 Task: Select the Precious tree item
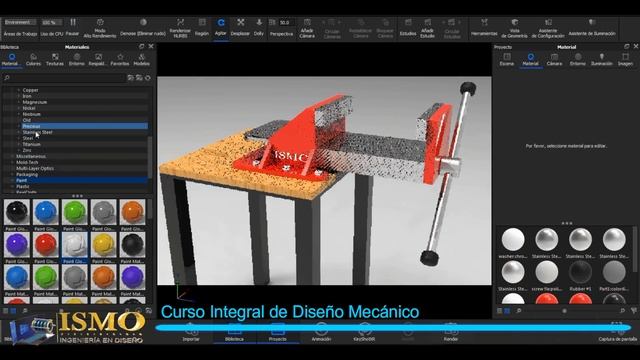click(x=84, y=126)
